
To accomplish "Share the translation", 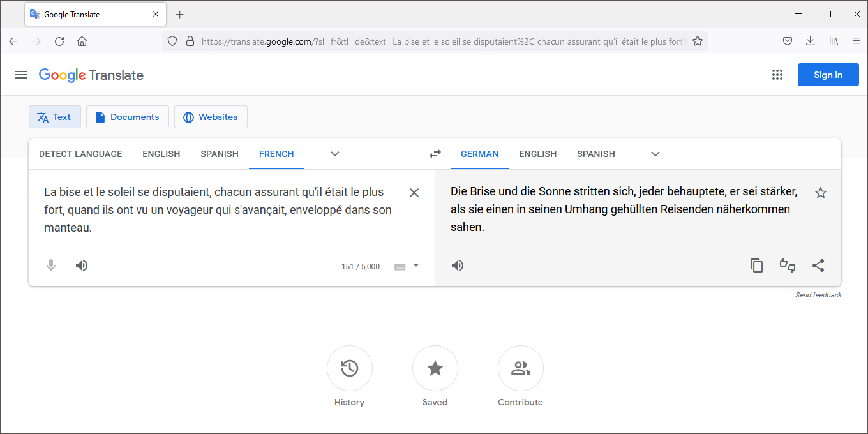I will pos(818,266).
